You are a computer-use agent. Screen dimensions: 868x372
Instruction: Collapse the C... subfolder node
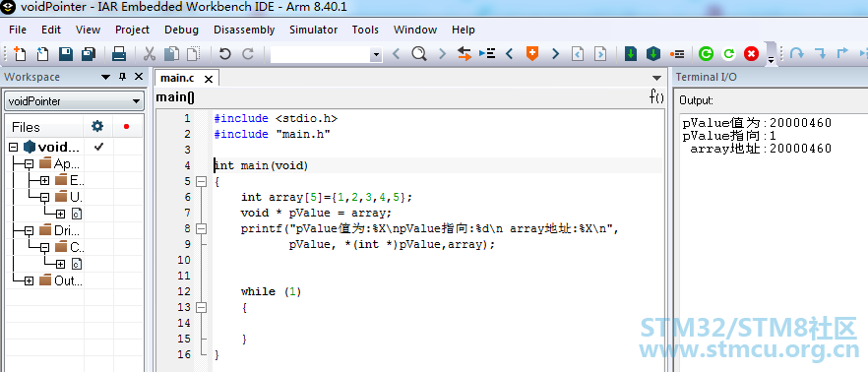(45, 247)
